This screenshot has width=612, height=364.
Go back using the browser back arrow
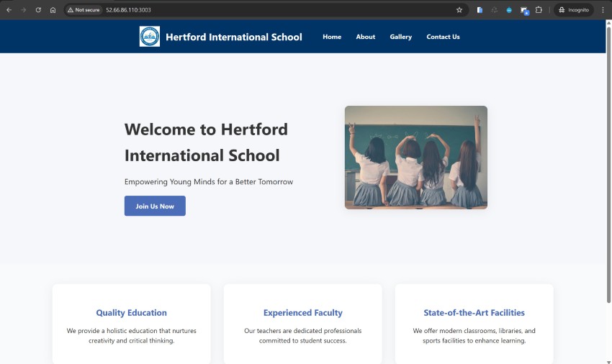9,10
